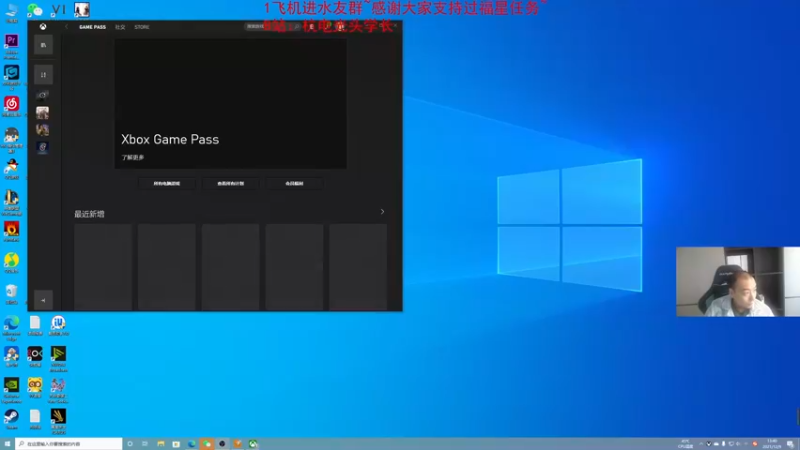Image resolution: width=800 pixels, height=450 pixels.
Task: Open the sort button in the Xbox sidebar
Action: [43, 74]
